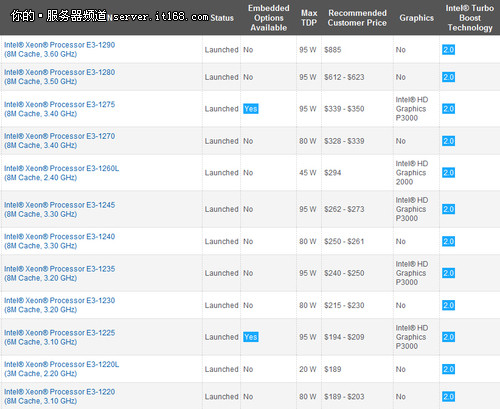Click the 2.0 Turbo Boost value for E3-1235

[x=448, y=273]
